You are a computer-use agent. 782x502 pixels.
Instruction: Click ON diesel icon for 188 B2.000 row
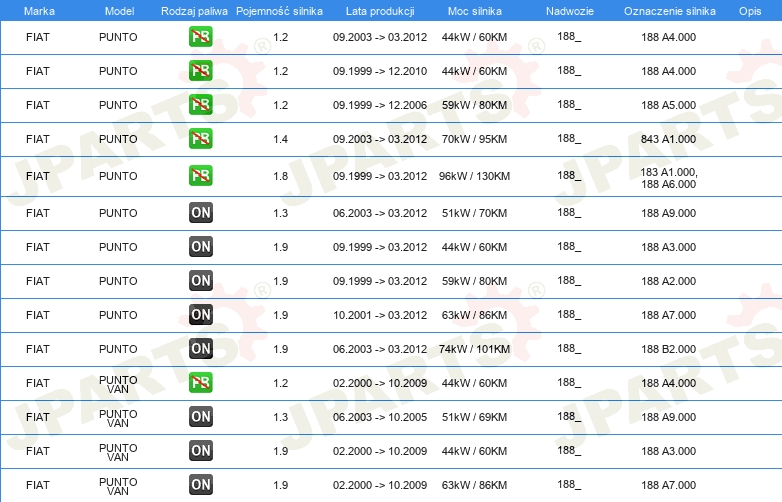(x=201, y=348)
